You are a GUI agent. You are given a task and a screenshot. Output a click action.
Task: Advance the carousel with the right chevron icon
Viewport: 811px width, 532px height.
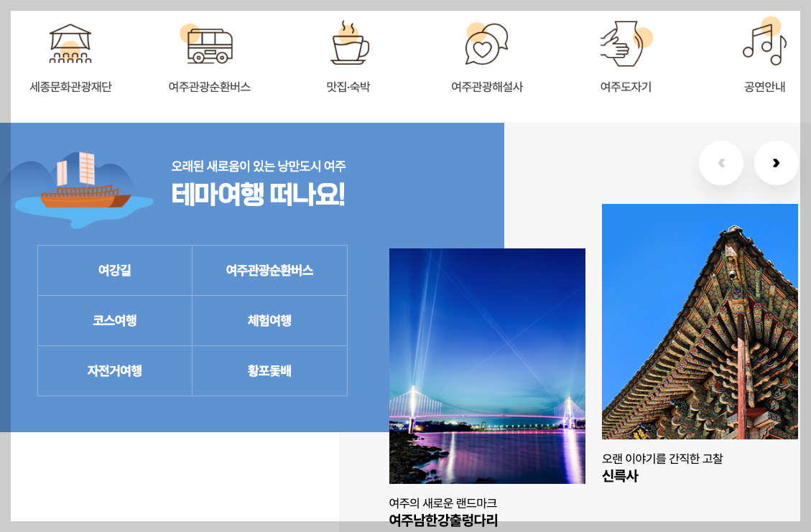point(777,163)
